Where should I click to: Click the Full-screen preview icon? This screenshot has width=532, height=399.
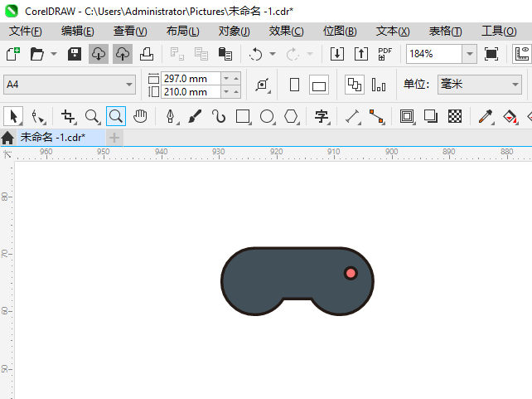click(491, 54)
